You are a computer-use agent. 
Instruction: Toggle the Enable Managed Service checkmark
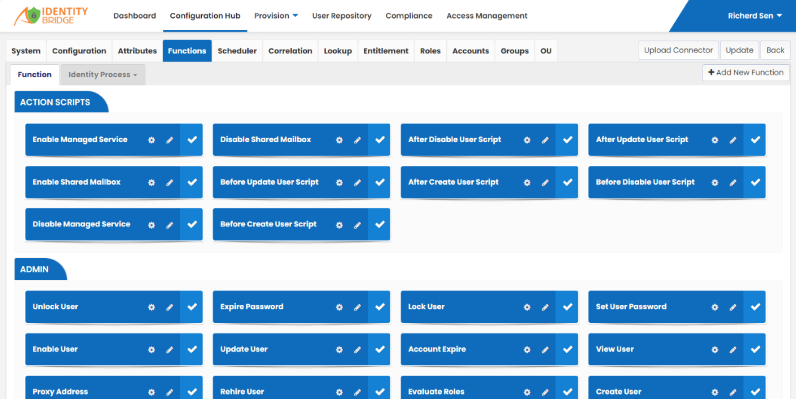click(192, 140)
